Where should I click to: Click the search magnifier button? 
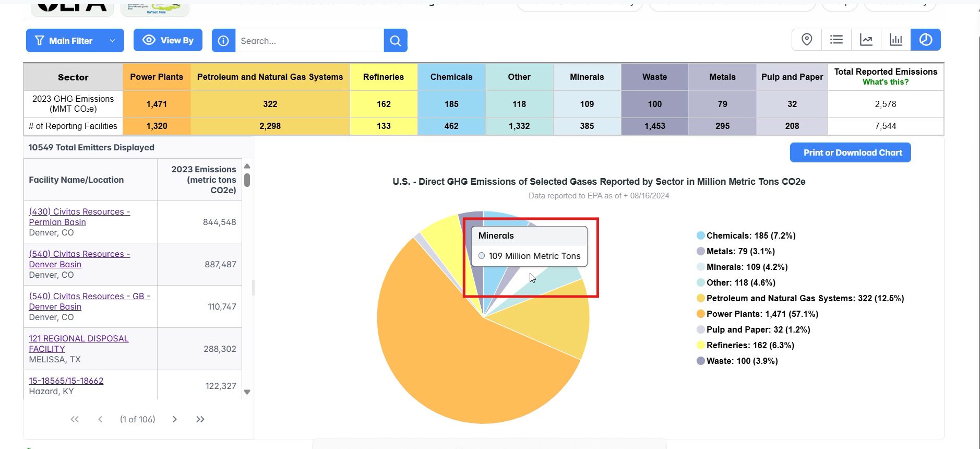(396, 41)
